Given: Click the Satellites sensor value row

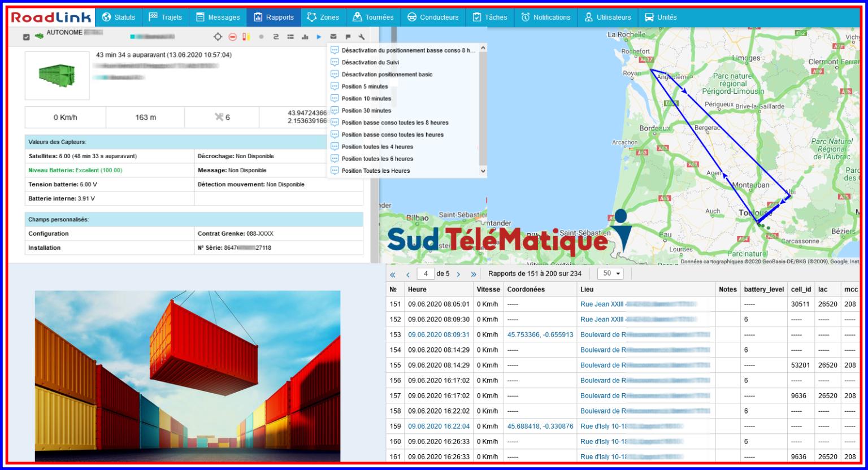Looking at the screenshot, I should pyautogui.click(x=110, y=156).
